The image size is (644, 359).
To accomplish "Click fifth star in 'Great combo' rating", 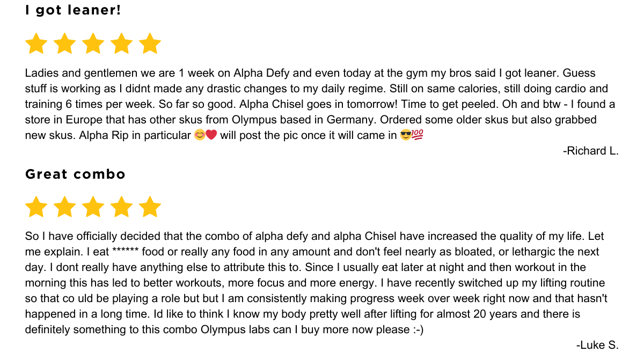I will click(x=150, y=207).
